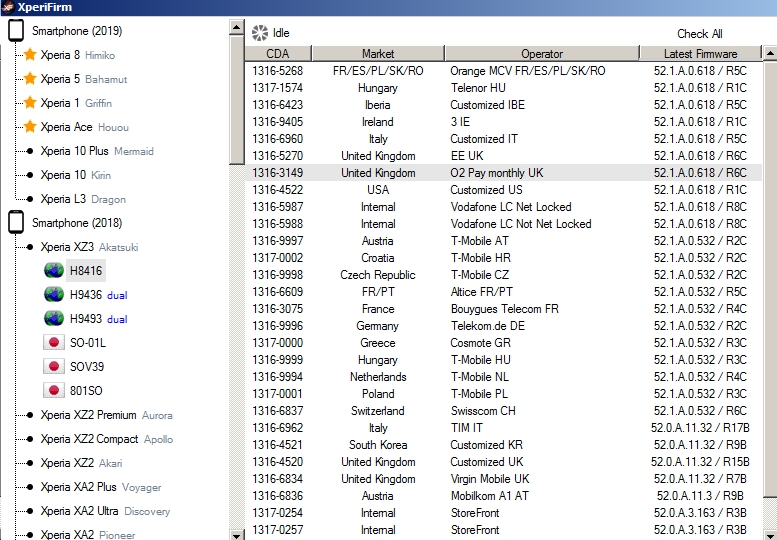Expand Xperia XA2 Ultra Discovery
Viewport: 777px width, 540px height.
point(30,511)
